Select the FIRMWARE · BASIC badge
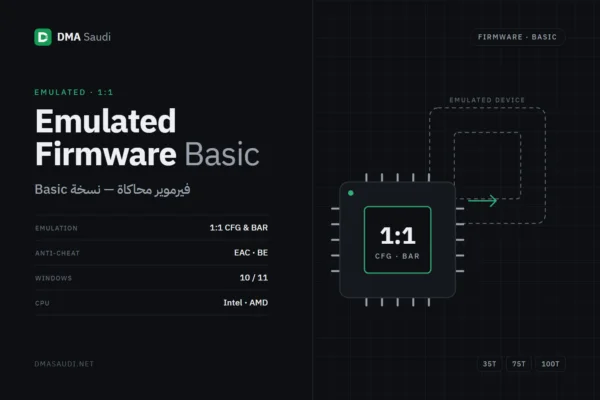 tap(517, 37)
